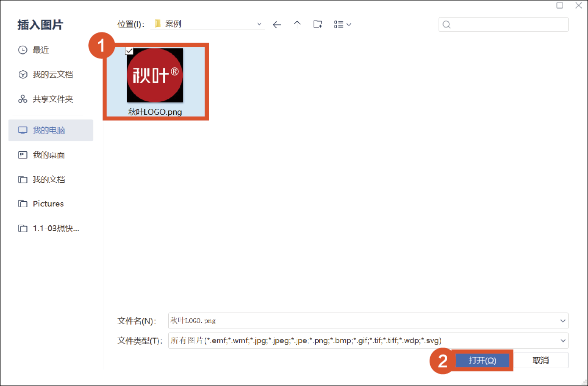Screen dimensions: 588x386
Task: Click the search magnifier icon
Action: pos(447,25)
